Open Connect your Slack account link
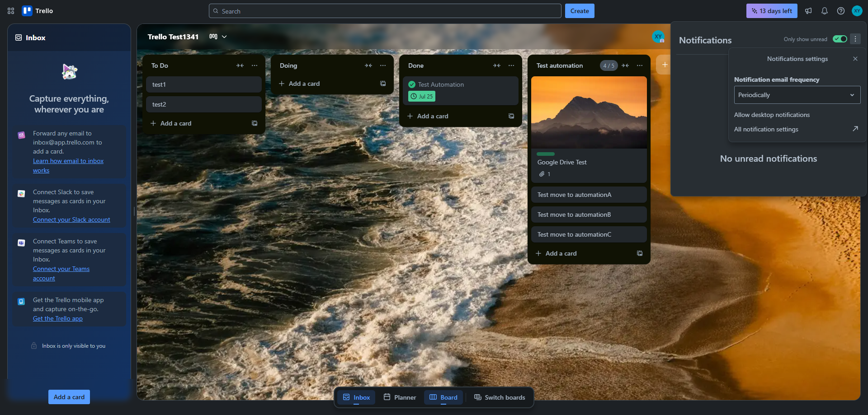This screenshot has width=868, height=415. [x=71, y=219]
